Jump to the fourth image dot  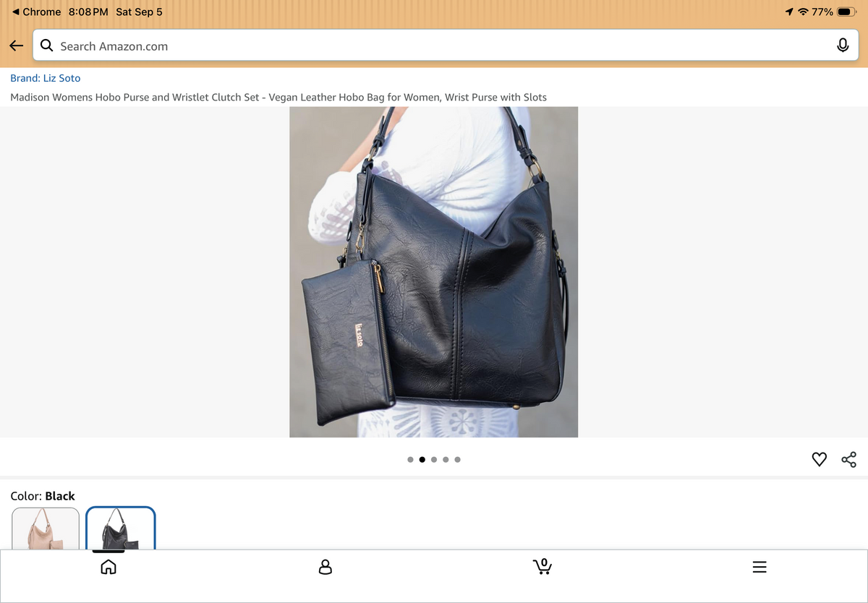pyautogui.click(x=446, y=459)
